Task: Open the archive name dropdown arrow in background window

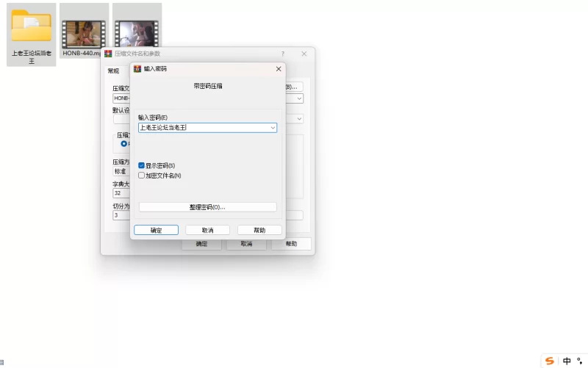Action: pyautogui.click(x=299, y=98)
